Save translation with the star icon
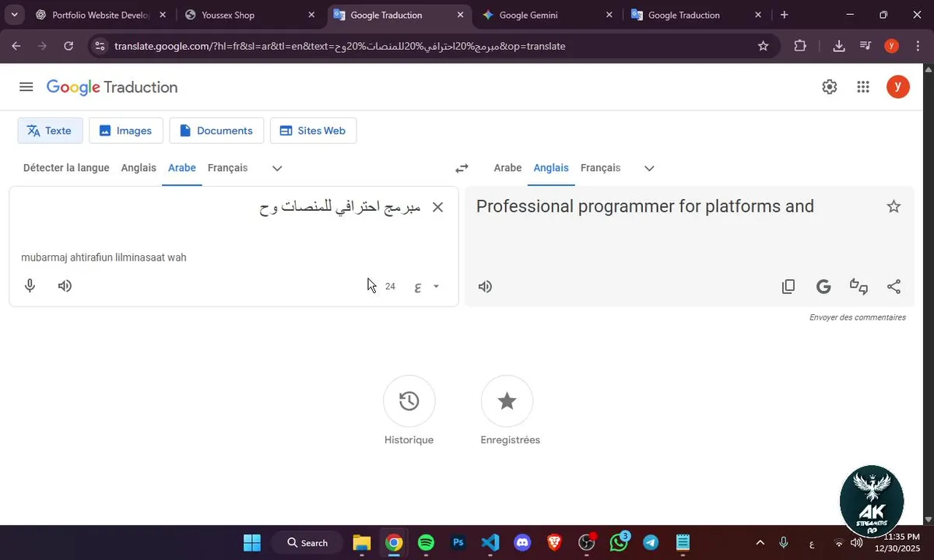934x560 pixels. point(894,206)
